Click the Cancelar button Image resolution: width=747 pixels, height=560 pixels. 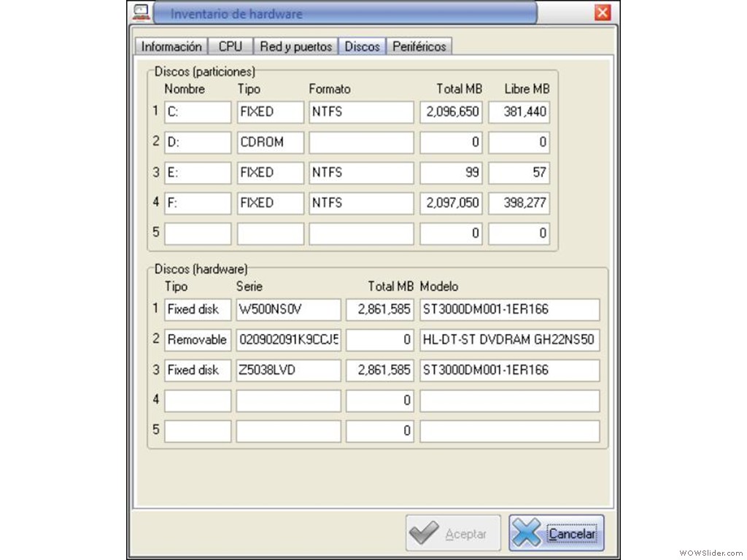556,533
